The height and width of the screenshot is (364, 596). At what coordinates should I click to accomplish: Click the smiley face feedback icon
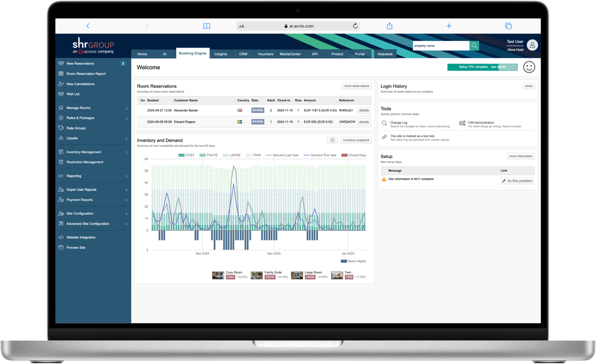[529, 67]
